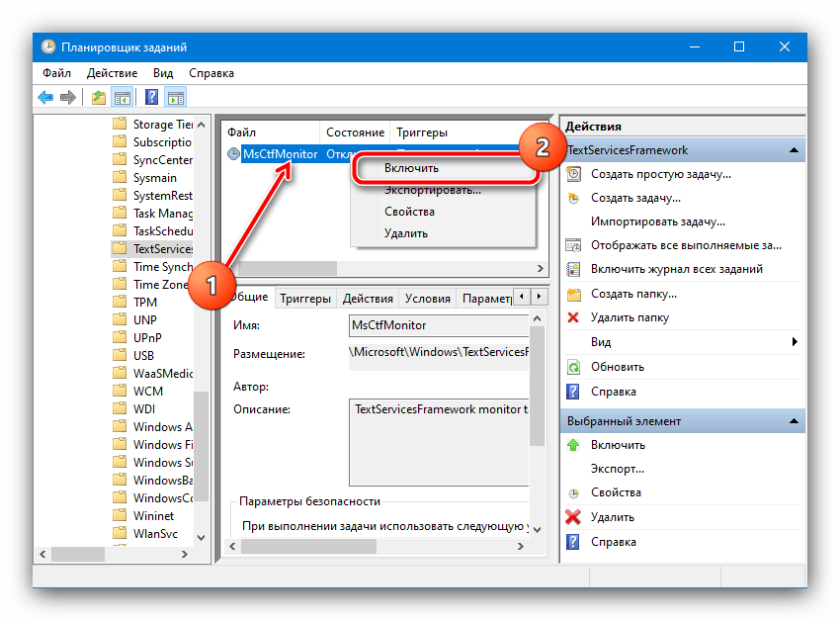
Task: Click the Создать простую задачу icon
Action: 574,174
